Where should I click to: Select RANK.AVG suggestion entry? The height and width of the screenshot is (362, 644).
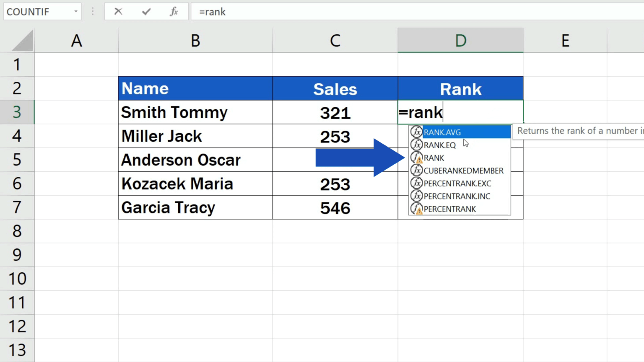[442, 132]
